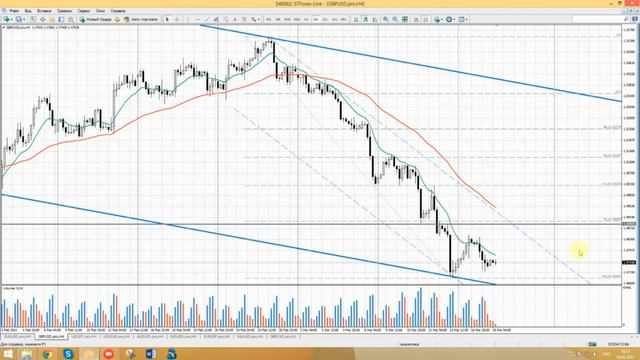The image size is (640, 360).
Task: Open Microsoft Word from the taskbar
Action: (x=151, y=354)
